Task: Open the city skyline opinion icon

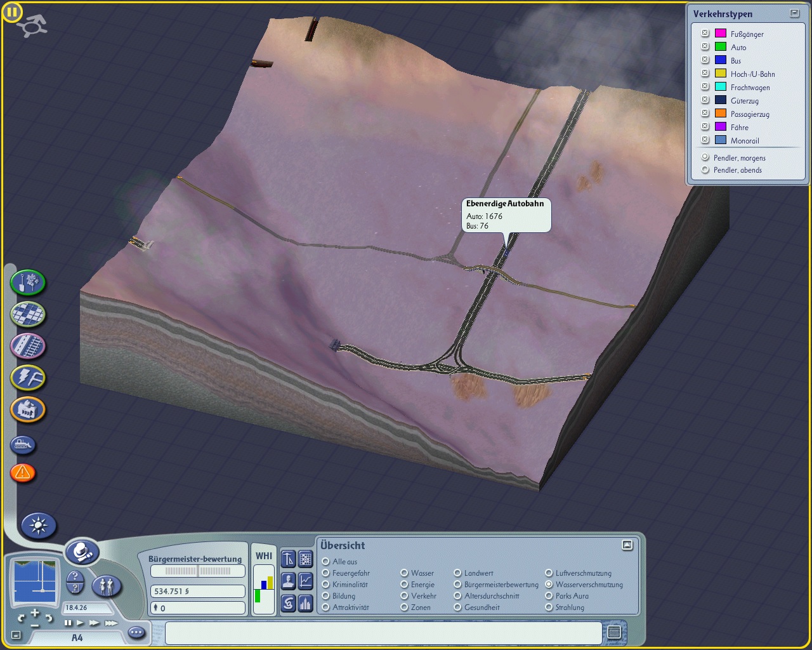Action: [306, 603]
